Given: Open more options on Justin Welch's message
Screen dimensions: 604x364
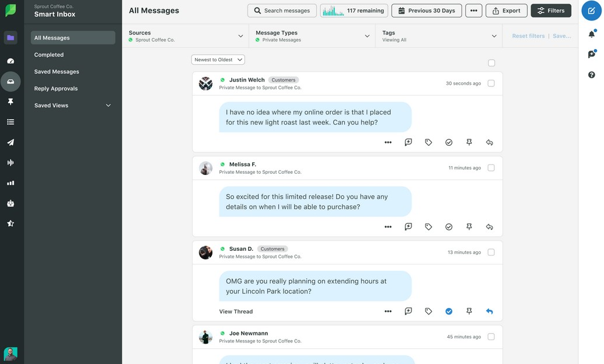Looking at the screenshot, I should (x=388, y=142).
